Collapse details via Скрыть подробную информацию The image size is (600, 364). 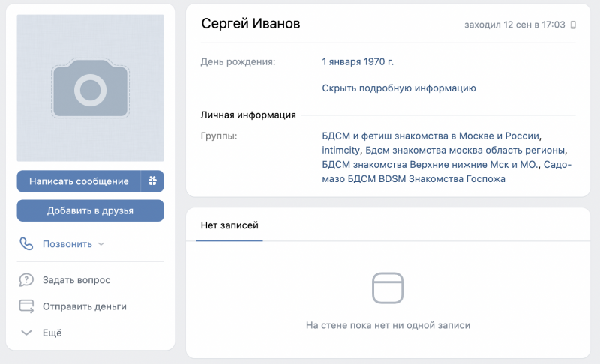point(399,88)
